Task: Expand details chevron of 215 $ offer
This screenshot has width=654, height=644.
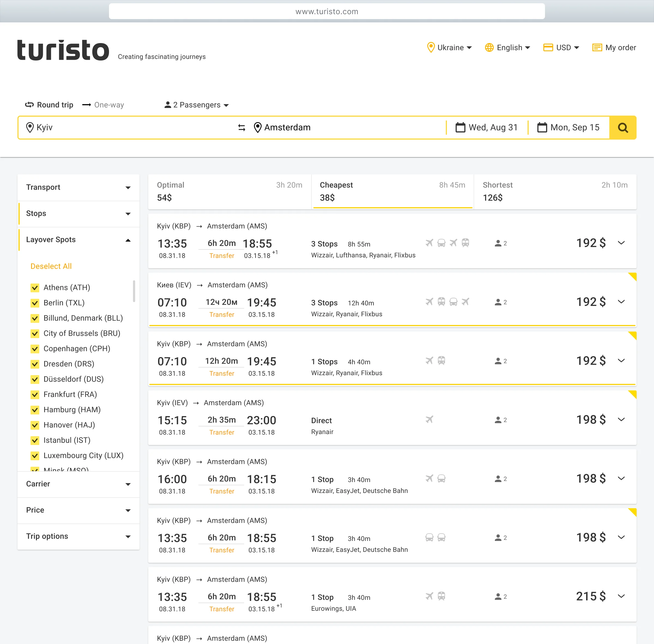Action: coord(621,596)
